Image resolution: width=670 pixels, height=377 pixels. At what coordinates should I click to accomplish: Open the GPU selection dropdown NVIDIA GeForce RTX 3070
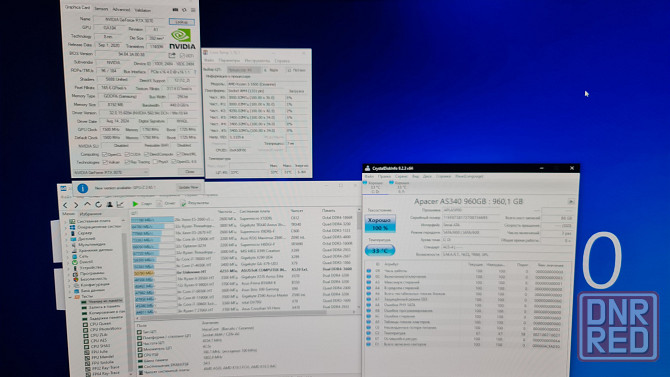tap(111, 172)
